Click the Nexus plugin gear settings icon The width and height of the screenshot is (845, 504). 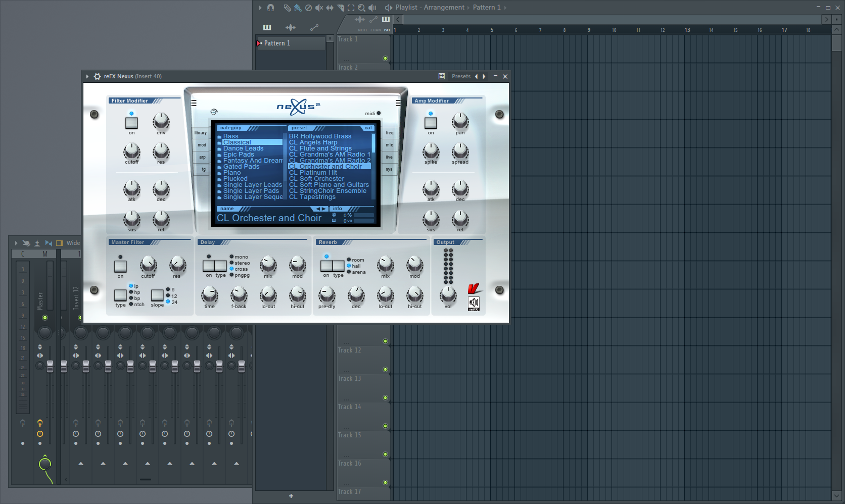(97, 76)
